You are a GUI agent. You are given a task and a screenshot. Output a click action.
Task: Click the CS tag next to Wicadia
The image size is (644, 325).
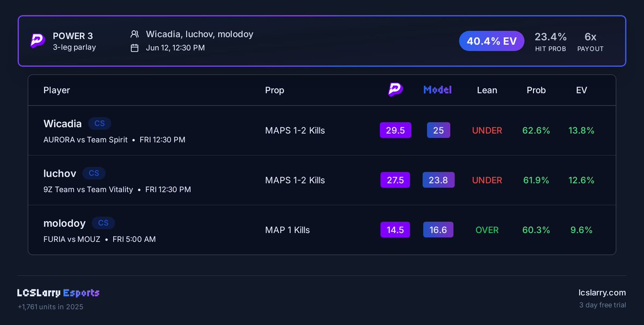coord(100,124)
